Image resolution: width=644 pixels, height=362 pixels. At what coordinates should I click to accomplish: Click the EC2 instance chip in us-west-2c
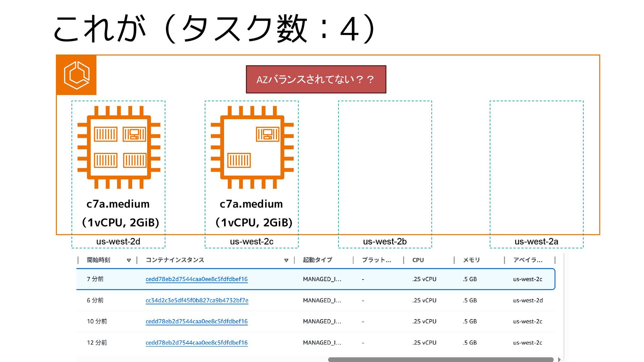252,147
